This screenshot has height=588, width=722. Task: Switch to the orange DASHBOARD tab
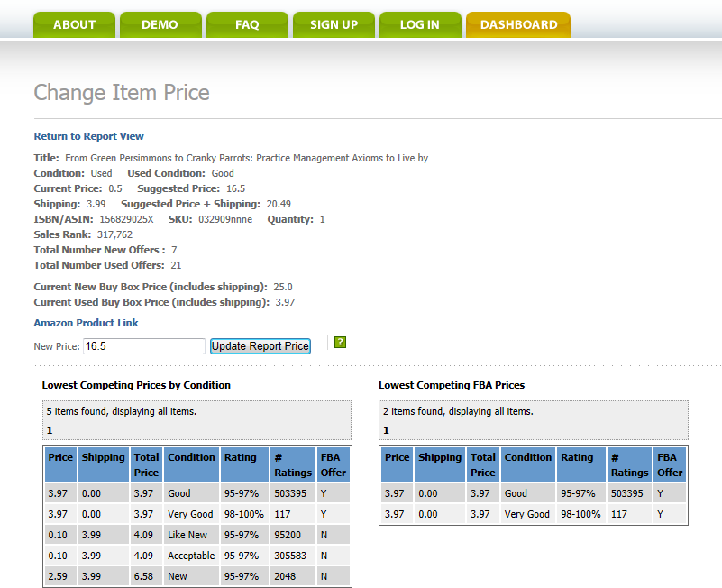click(518, 24)
